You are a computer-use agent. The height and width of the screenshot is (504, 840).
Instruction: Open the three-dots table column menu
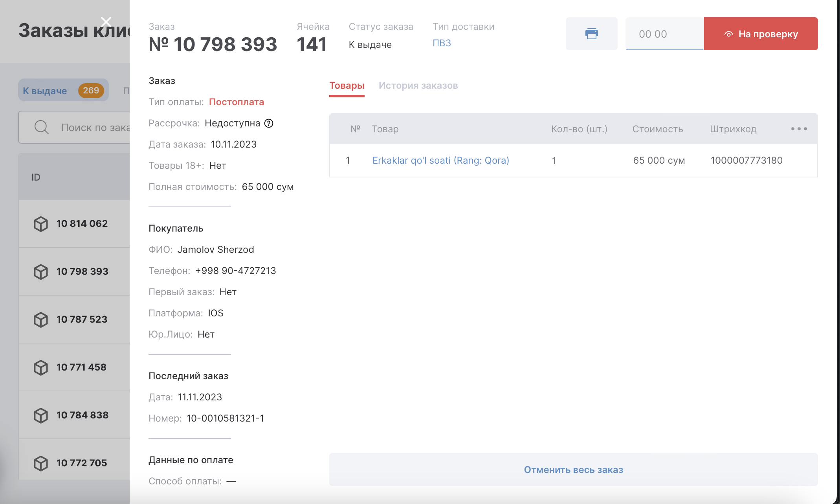(x=799, y=129)
